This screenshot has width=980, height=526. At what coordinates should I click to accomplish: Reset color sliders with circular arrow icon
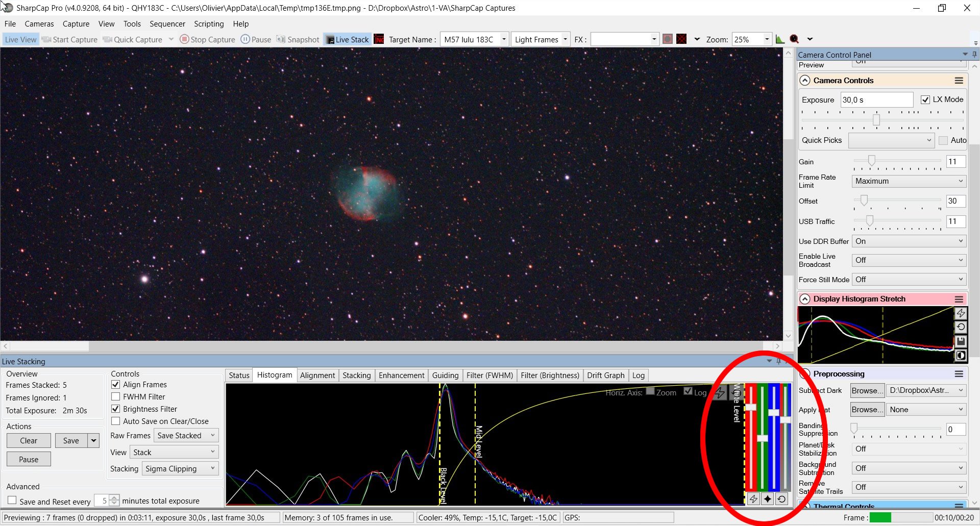point(781,499)
